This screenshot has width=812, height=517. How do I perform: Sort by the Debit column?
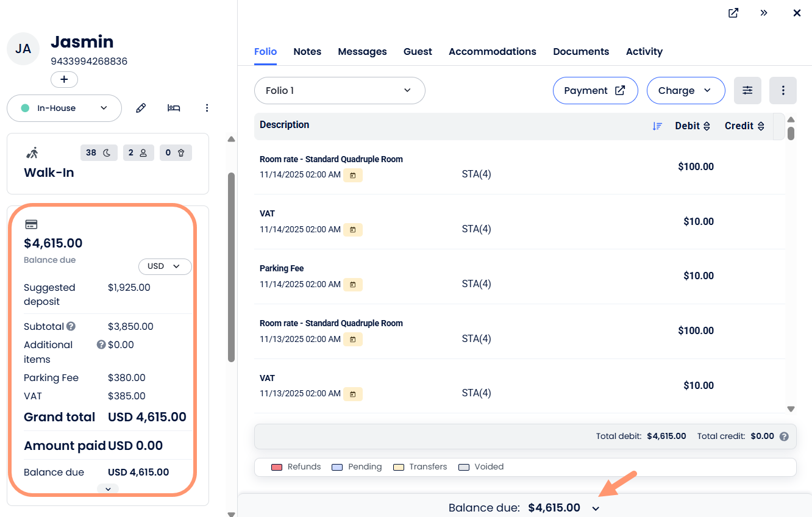[693, 126]
